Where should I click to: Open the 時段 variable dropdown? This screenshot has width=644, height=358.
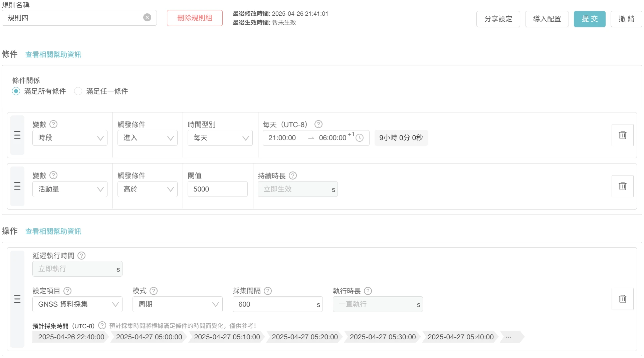coord(70,138)
